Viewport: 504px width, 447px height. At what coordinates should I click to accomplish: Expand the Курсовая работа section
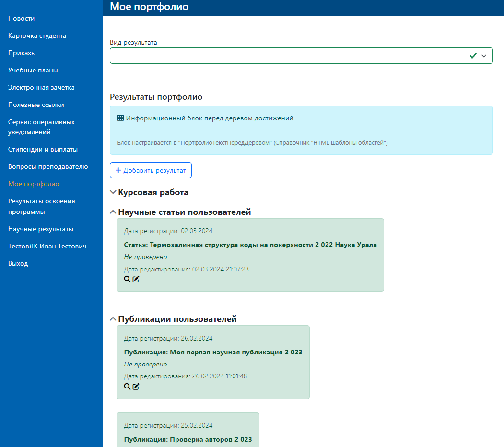pos(113,192)
